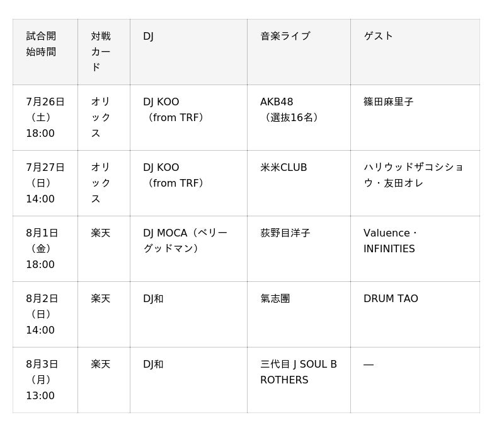The height and width of the screenshot is (432, 504).
Task: Select the 米米CLUB music live cell
Action: tap(283, 168)
